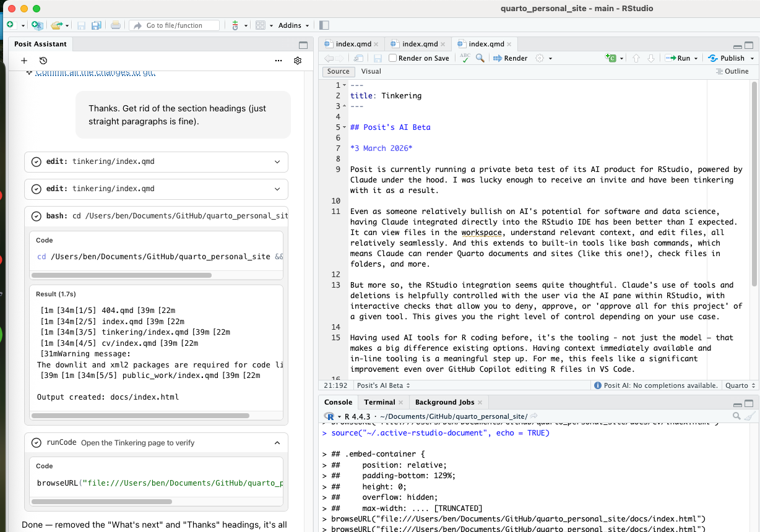760x532 pixels.
Task: Collapse the runCode Open Tinkering page step
Action: coord(277,442)
